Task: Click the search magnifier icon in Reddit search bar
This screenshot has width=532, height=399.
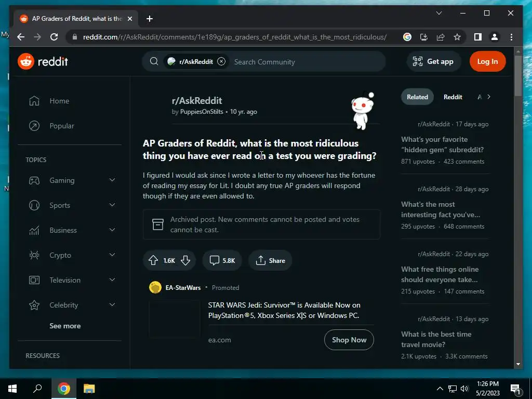Action: click(154, 61)
